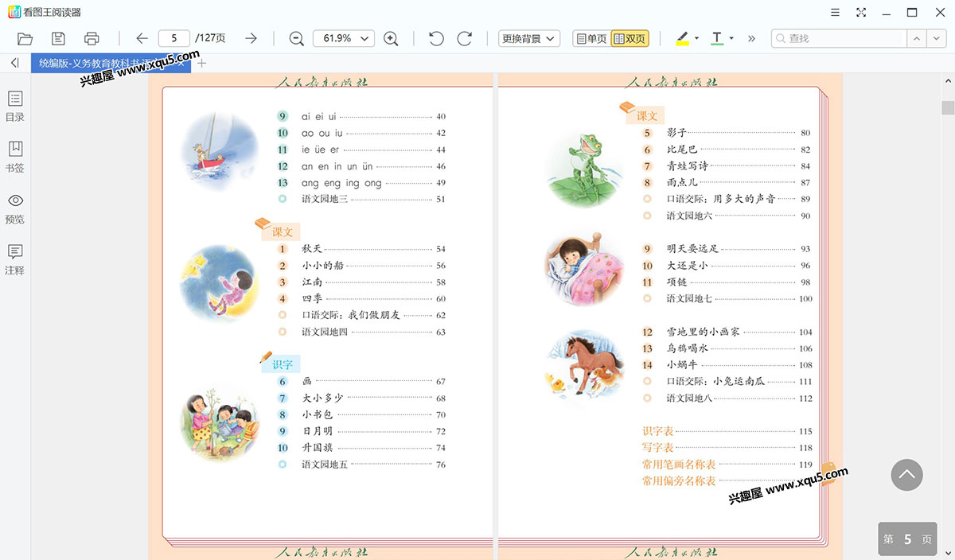The image size is (955, 560).
Task: Switch to 双页 double-page view
Action: 630,38
